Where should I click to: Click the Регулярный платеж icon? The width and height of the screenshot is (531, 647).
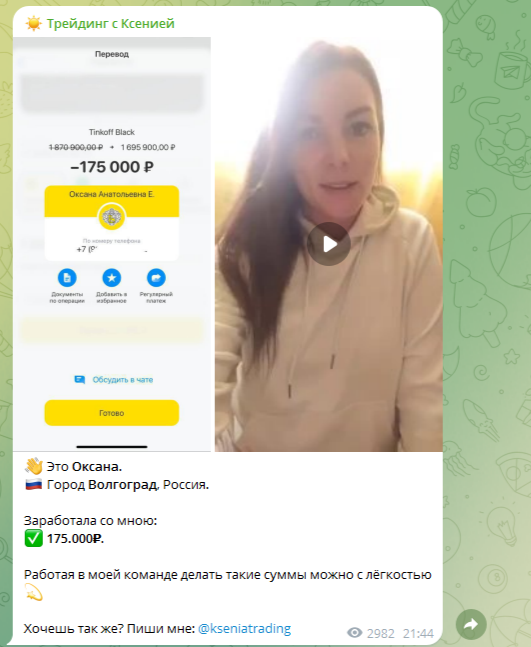[156, 278]
